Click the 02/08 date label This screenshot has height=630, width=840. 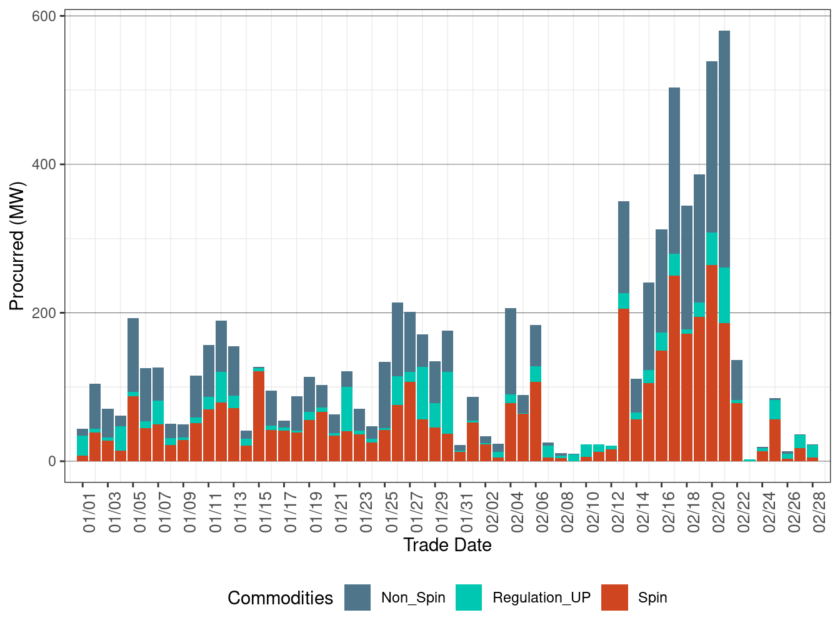tap(568, 512)
